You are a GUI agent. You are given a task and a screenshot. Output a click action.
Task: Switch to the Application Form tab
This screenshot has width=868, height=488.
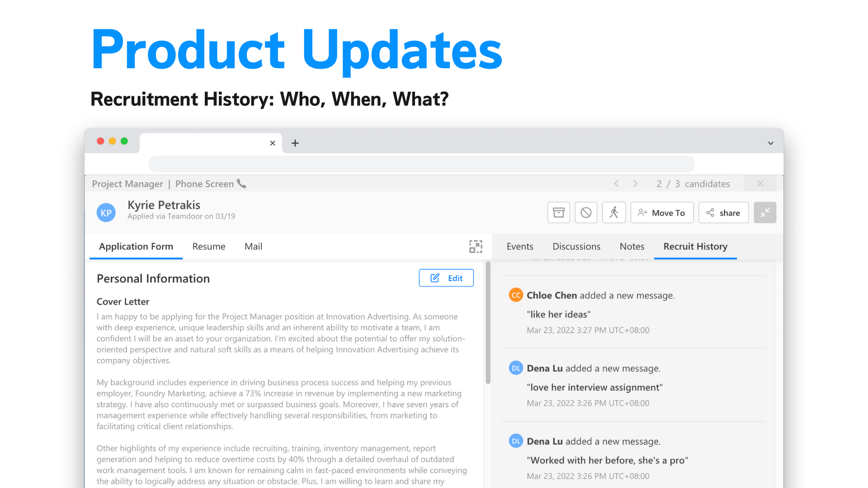point(136,246)
